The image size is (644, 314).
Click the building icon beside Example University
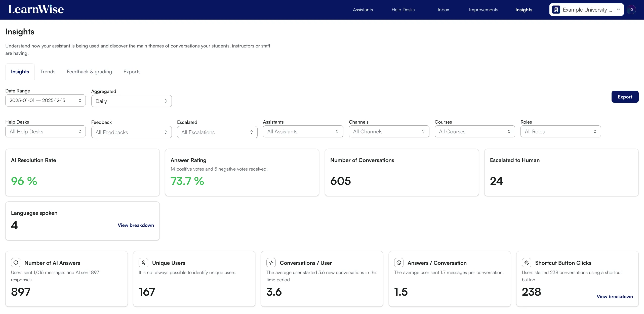point(556,10)
